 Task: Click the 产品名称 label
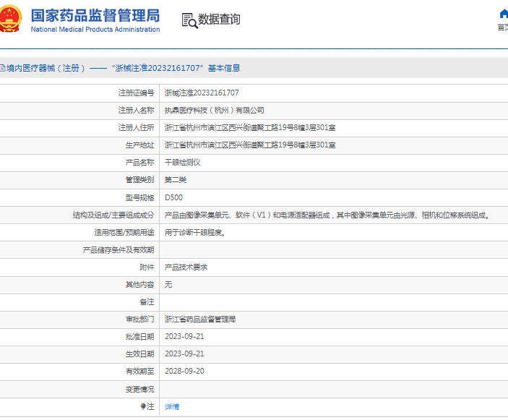click(139, 163)
